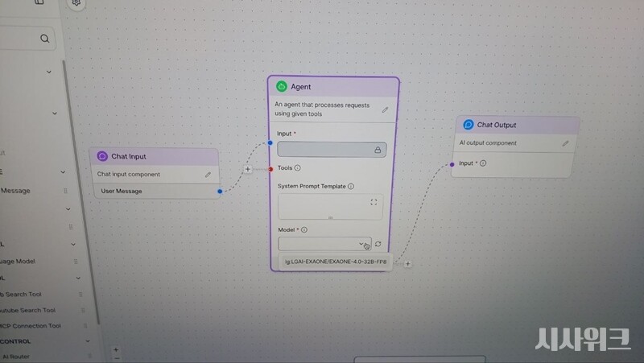Screen dimensions: 644x363
Task: Collapse the CONTROL section chevron
Action: click(87, 341)
